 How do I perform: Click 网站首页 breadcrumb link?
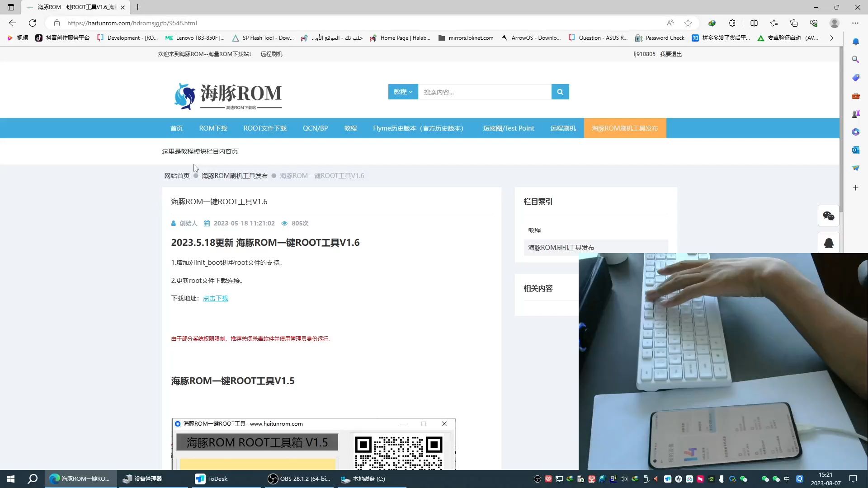tap(177, 176)
